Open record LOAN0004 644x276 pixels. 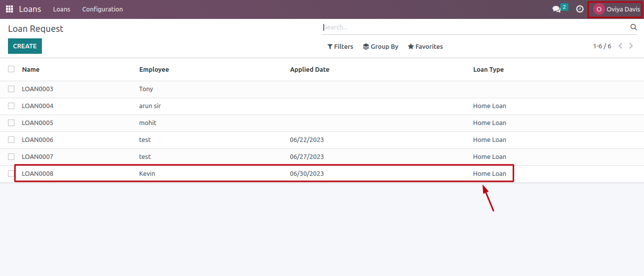coord(37,106)
